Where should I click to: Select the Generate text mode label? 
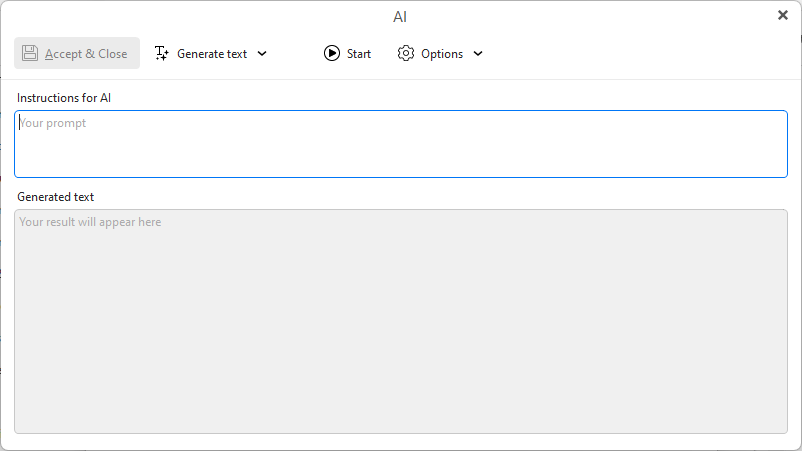(211, 54)
